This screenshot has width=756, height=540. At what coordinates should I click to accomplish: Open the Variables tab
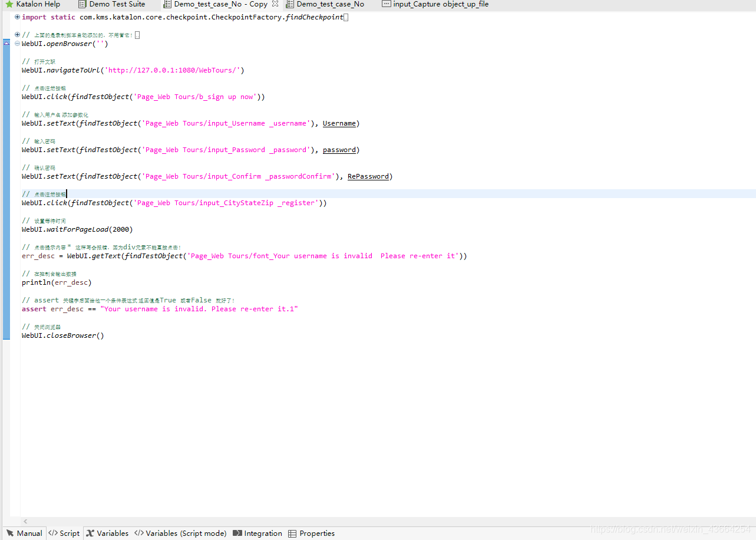click(x=107, y=534)
